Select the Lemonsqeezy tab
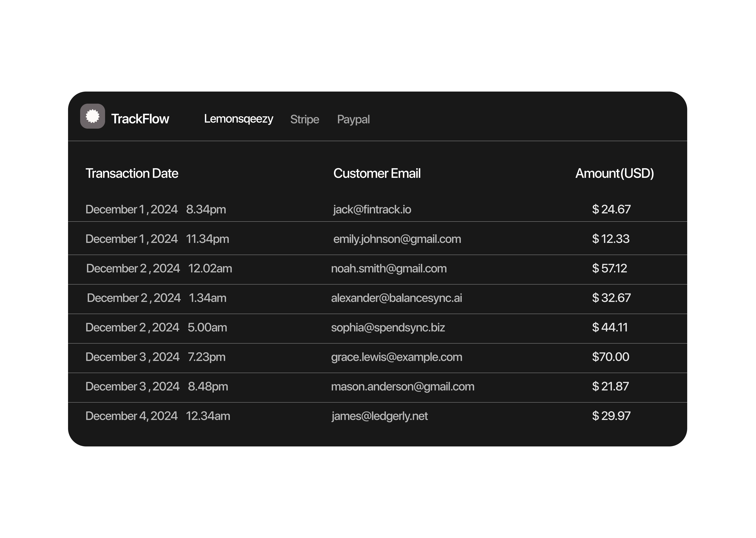Image resolution: width=756 pixels, height=538 pixels. point(239,119)
